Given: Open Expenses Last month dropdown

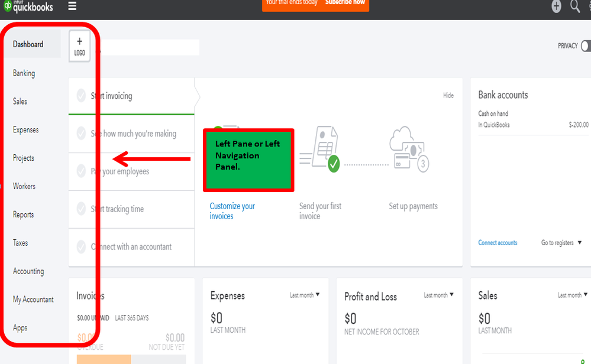Looking at the screenshot, I should [305, 295].
